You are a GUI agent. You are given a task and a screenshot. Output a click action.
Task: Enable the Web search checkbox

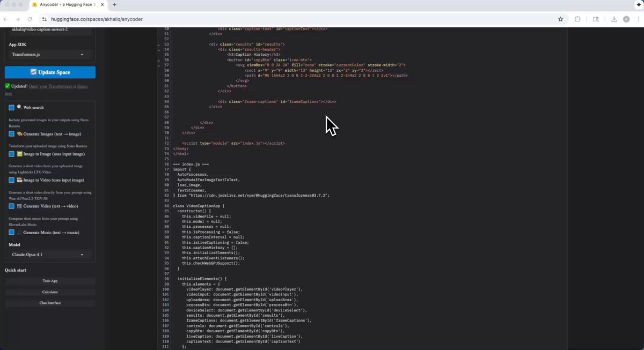coord(11,108)
